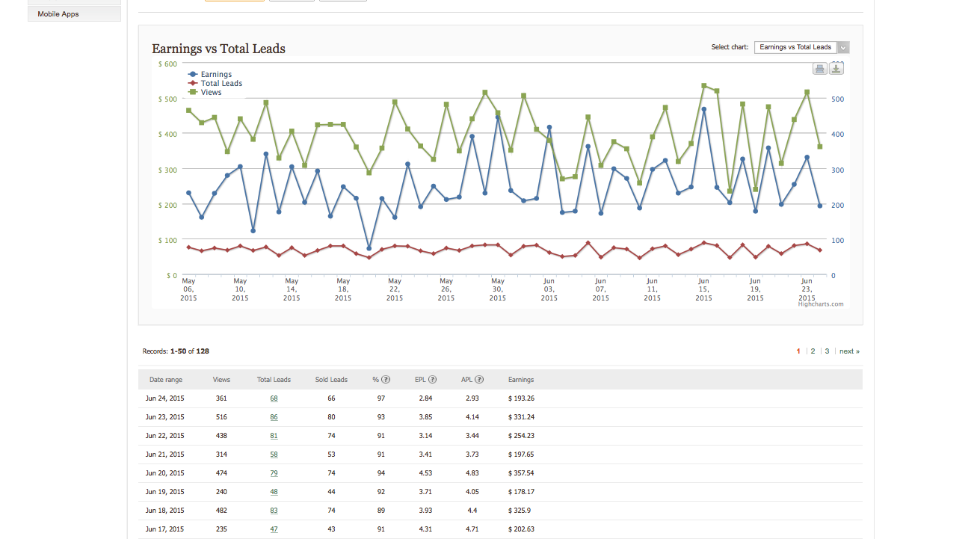This screenshot has height=539, width=980.
Task: Click the Views column header
Action: 221,380
